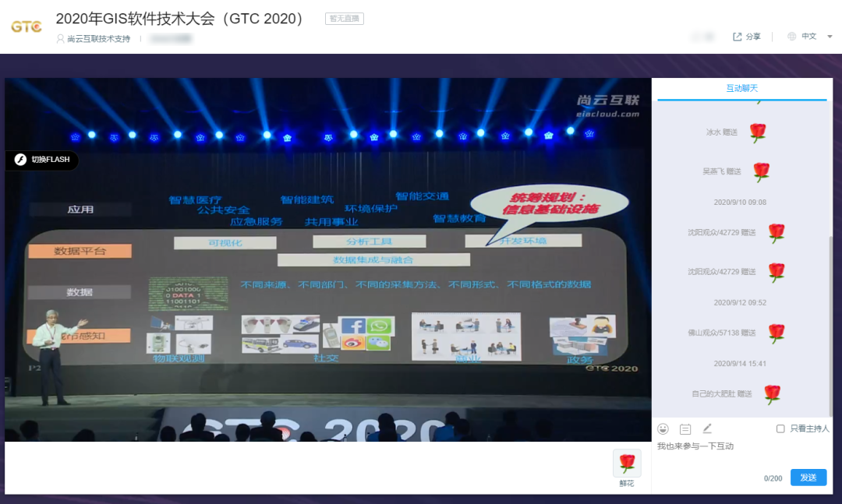This screenshot has height=504, width=842.
Task: Click the user icon beside 尚云互联技术支持
Action: click(x=61, y=39)
